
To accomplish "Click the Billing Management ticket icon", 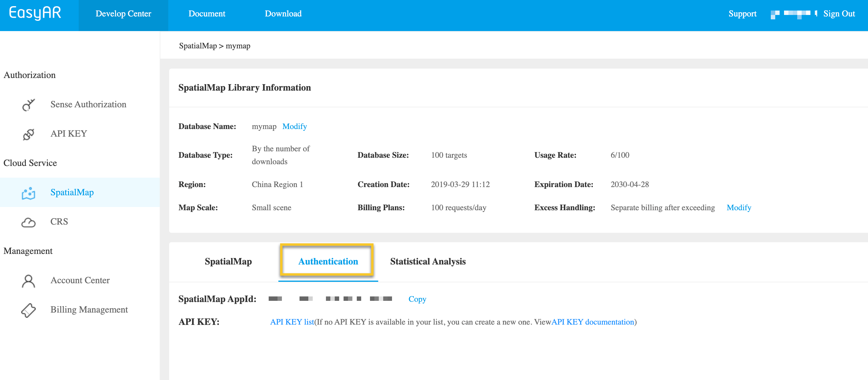I will 28,310.
